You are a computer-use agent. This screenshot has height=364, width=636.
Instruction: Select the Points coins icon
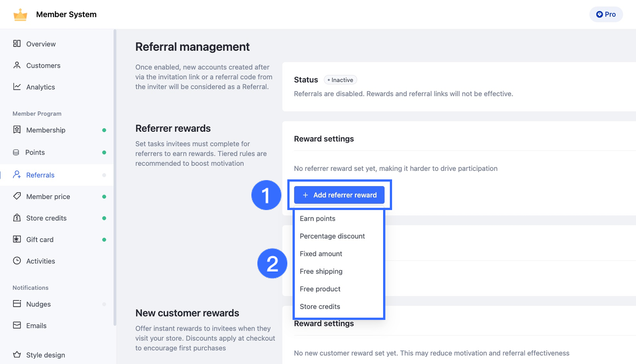point(16,152)
